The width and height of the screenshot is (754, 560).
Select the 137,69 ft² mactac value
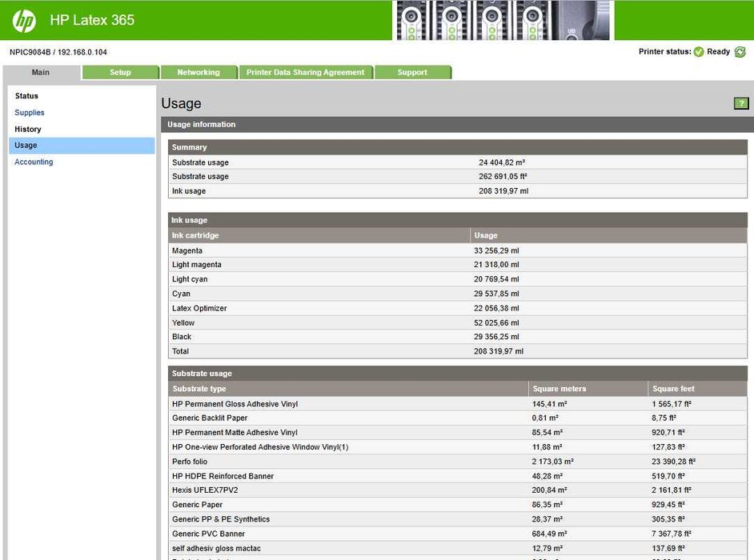point(668,549)
